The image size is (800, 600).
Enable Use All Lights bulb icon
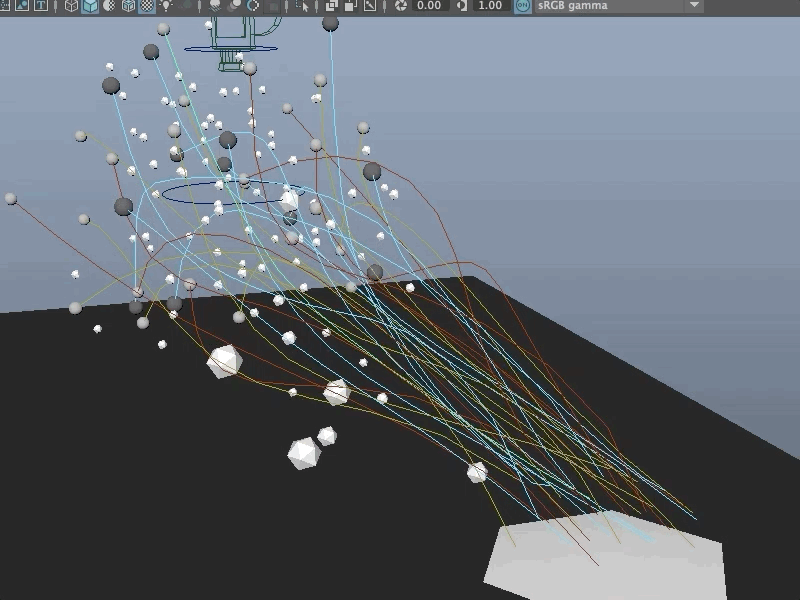[x=166, y=6]
